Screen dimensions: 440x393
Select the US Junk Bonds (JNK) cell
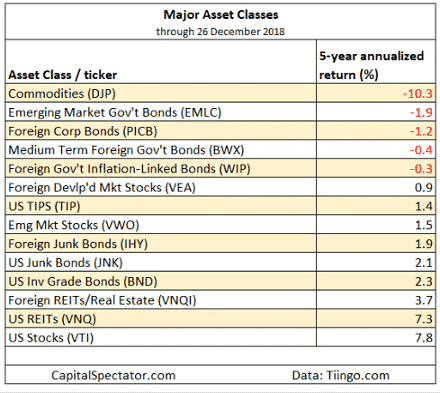[161, 262]
